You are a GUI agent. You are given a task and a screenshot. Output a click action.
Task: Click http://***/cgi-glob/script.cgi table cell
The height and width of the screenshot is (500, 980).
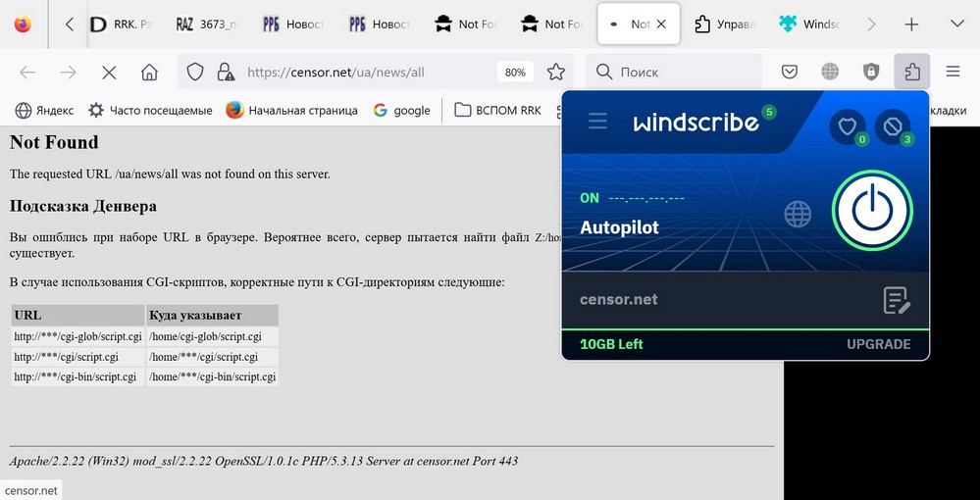78,337
